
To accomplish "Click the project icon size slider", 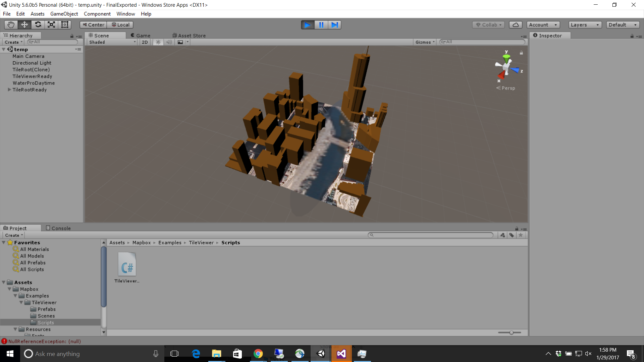I will [x=511, y=333].
